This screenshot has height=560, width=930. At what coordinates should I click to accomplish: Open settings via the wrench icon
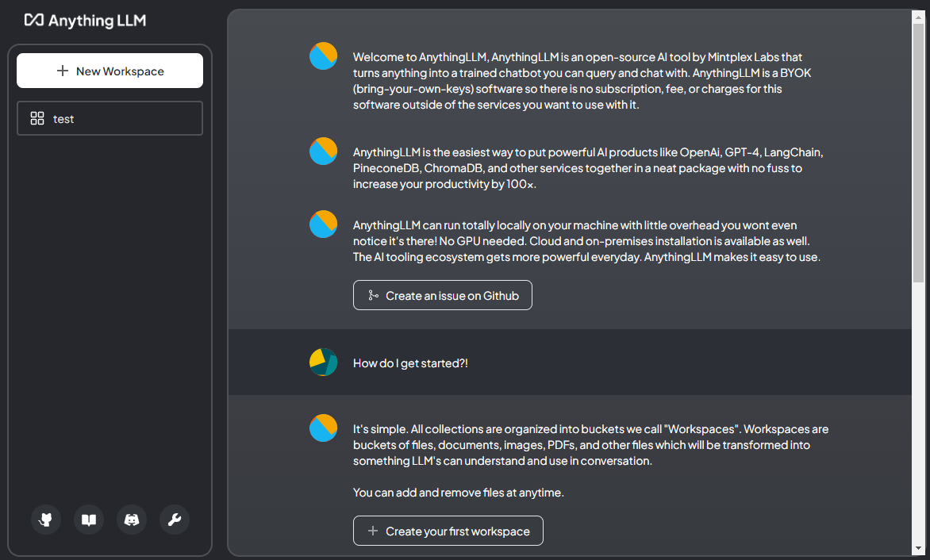174,520
